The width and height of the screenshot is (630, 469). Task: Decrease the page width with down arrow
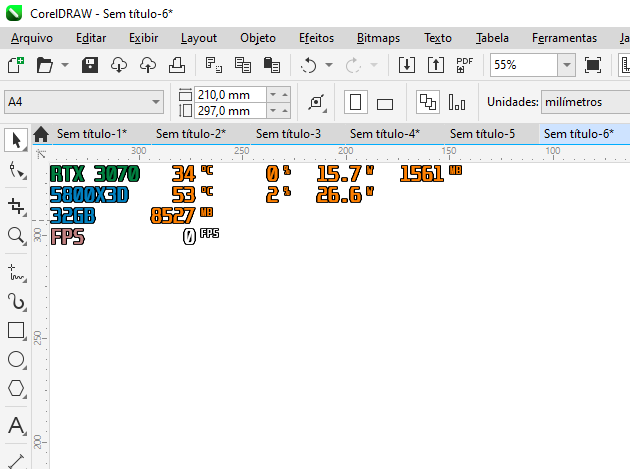[273, 95]
